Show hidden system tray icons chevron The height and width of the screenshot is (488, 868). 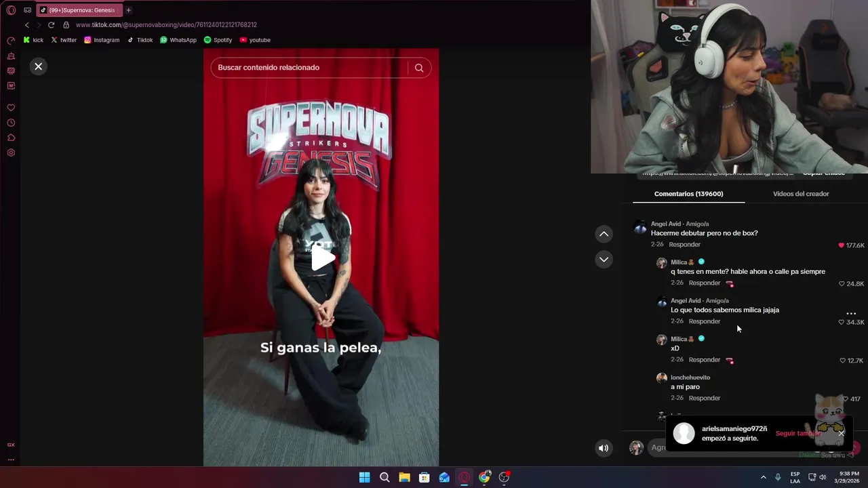[x=763, y=477]
